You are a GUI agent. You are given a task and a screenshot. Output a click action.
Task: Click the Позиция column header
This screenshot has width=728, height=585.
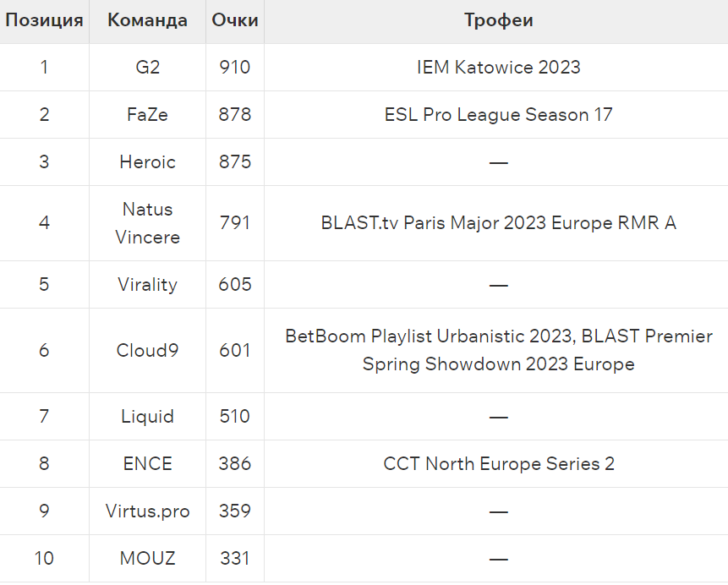pos(44,20)
